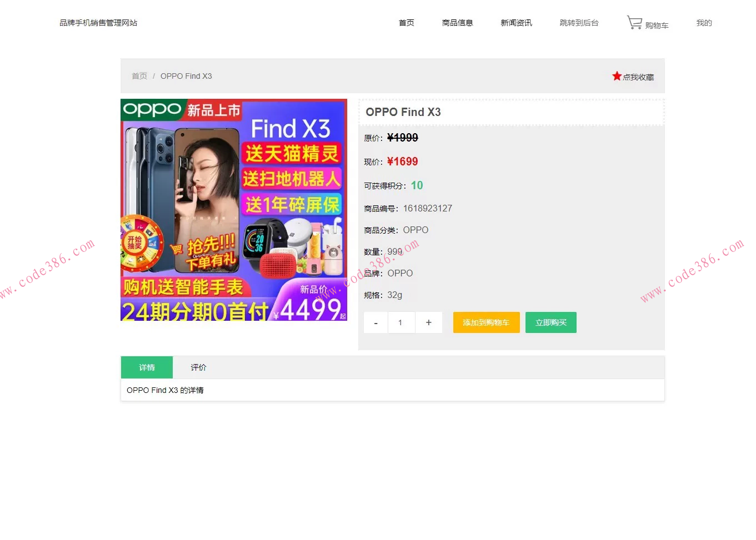Increase quantity with the + stepper
The width and height of the screenshot is (756, 540).
(x=428, y=322)
